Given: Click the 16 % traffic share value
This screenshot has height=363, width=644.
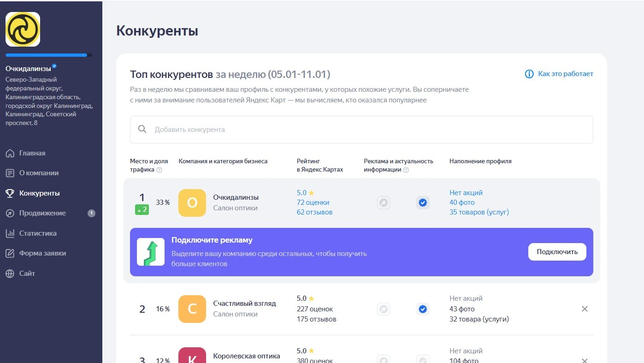Looking at the screenshot, I should tap(163, 309).
